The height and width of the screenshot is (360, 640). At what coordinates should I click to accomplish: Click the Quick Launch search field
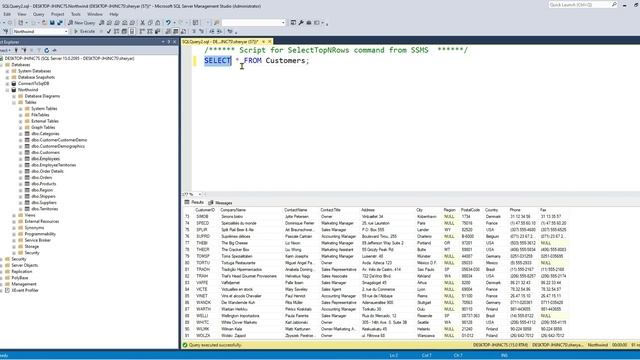[x=582, y=5]
